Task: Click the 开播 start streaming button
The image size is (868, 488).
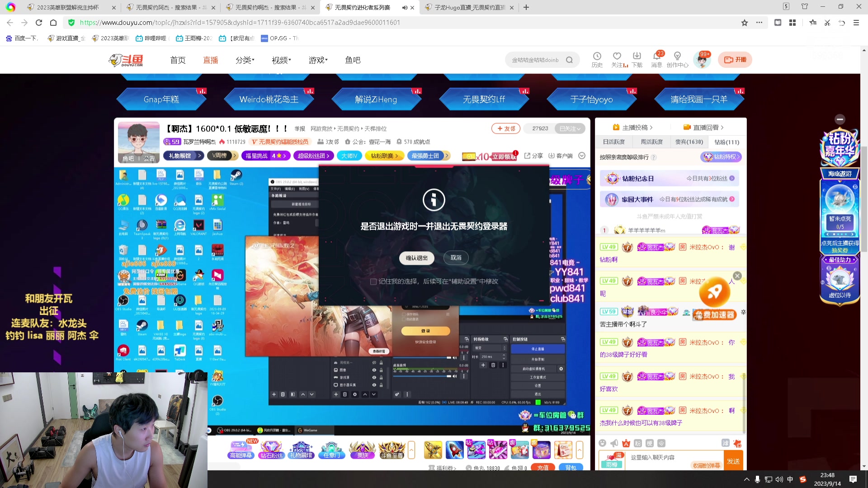Action: (x=735, y=60)
